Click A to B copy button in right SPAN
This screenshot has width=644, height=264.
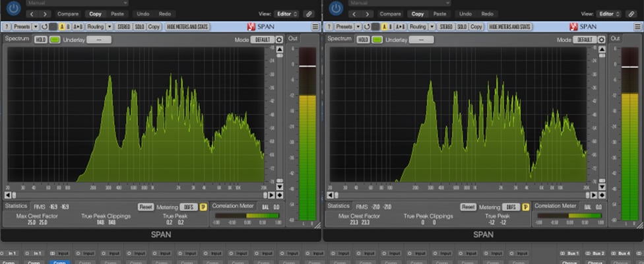click(401, 26)
